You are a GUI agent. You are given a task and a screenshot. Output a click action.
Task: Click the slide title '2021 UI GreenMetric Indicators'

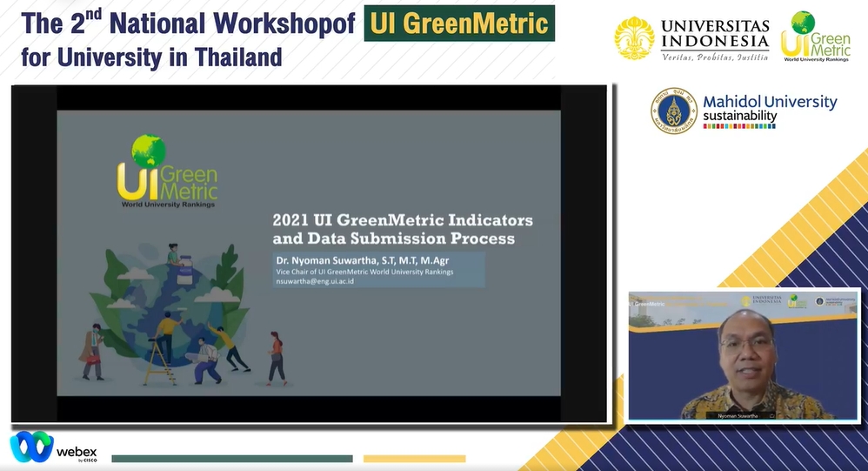pyautogui.click(x=403, y=219)
